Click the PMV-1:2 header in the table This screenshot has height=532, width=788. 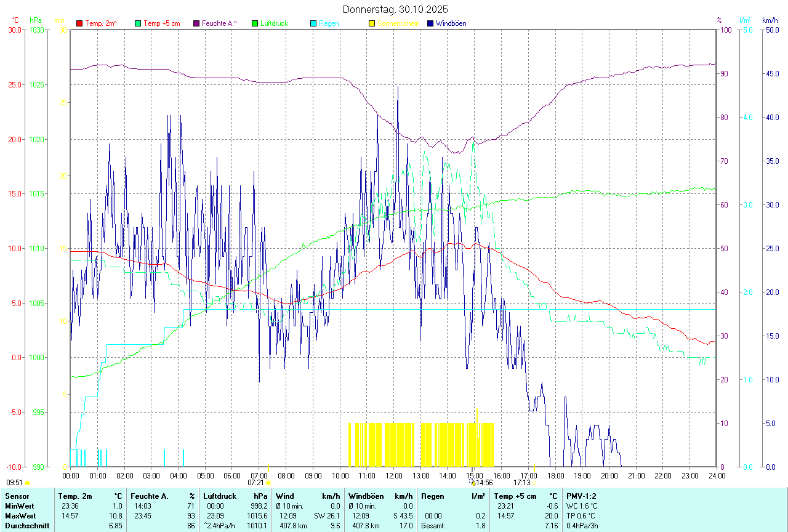tap(581, 496)
